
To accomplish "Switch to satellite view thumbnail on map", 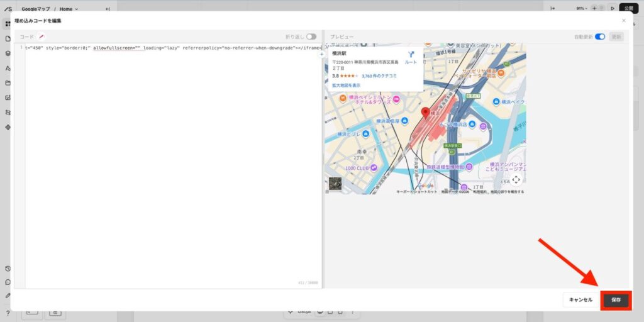I will click(x=336, y=184).
